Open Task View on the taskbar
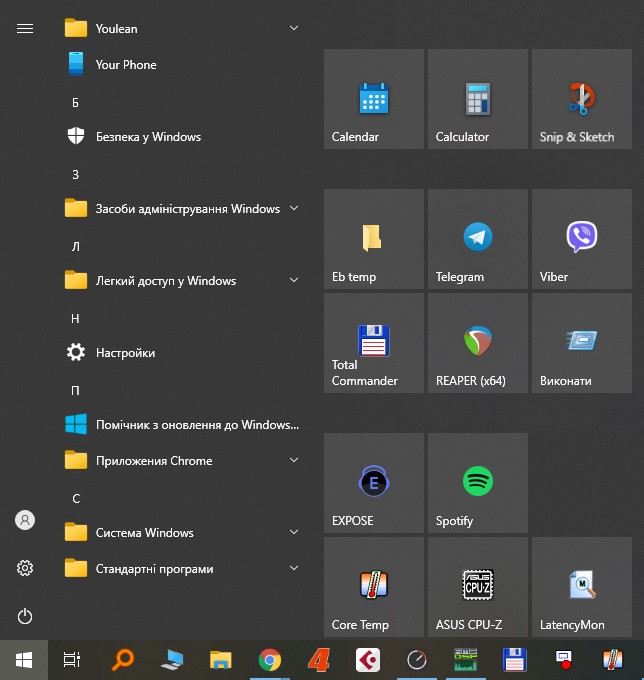Image resolution: width=644 pixels, height=680 pixels. 72,660
